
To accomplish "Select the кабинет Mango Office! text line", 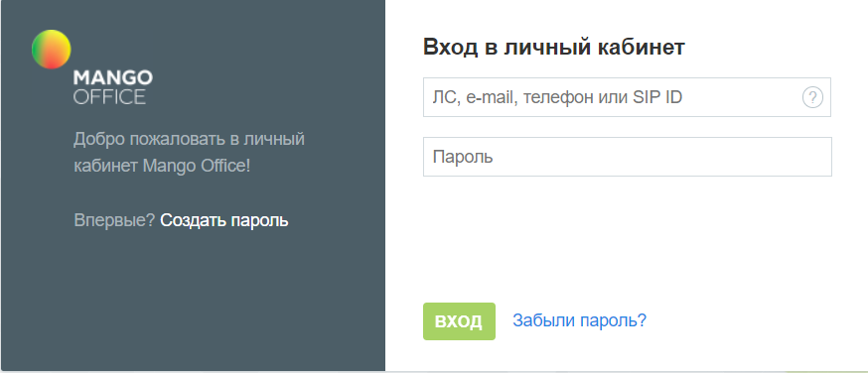I will 162,166.
